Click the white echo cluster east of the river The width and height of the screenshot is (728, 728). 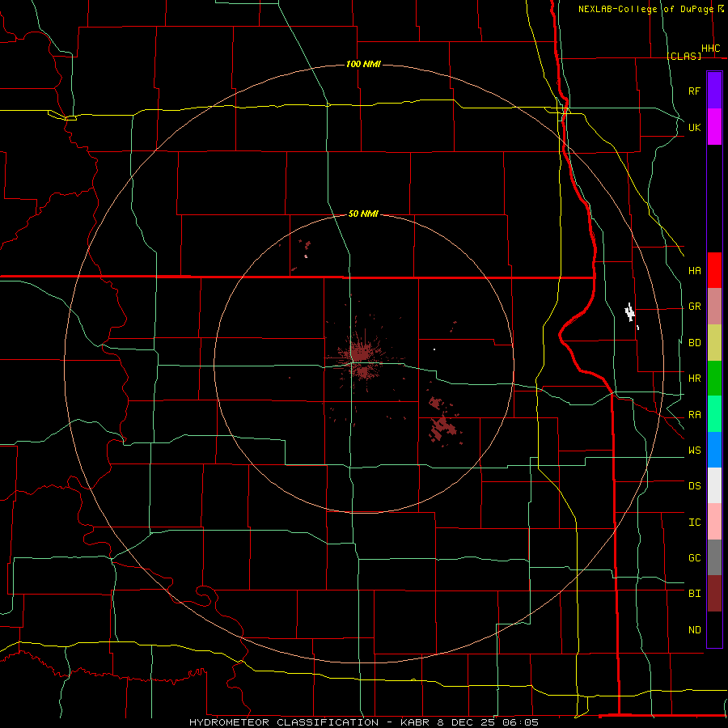coord(630,312)
